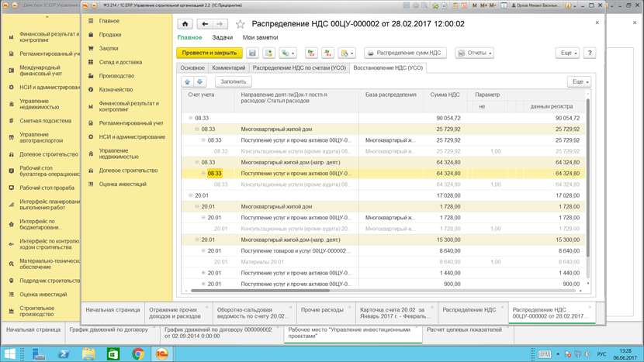Open Chrome from the Windows taskbar

[x=138, y=353]
